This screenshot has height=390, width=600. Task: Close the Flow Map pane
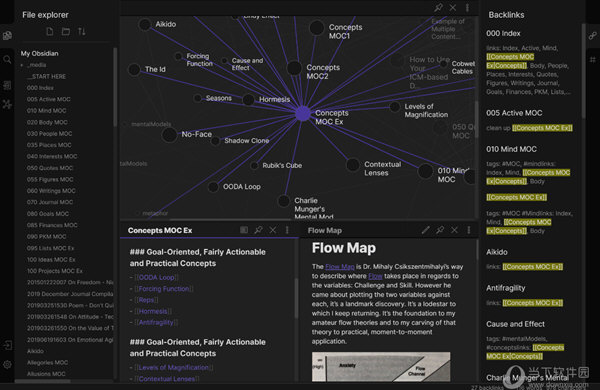(454, 230)
